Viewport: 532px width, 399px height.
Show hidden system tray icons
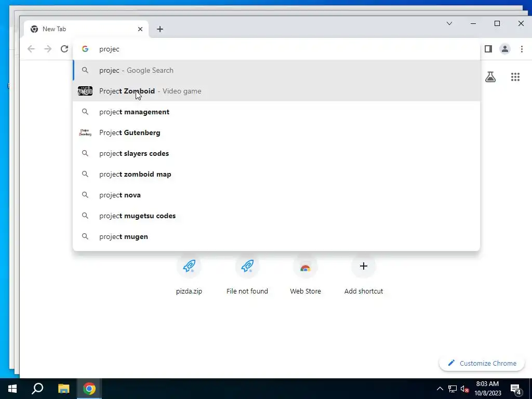pyautogui.click(x=440, y=389)
